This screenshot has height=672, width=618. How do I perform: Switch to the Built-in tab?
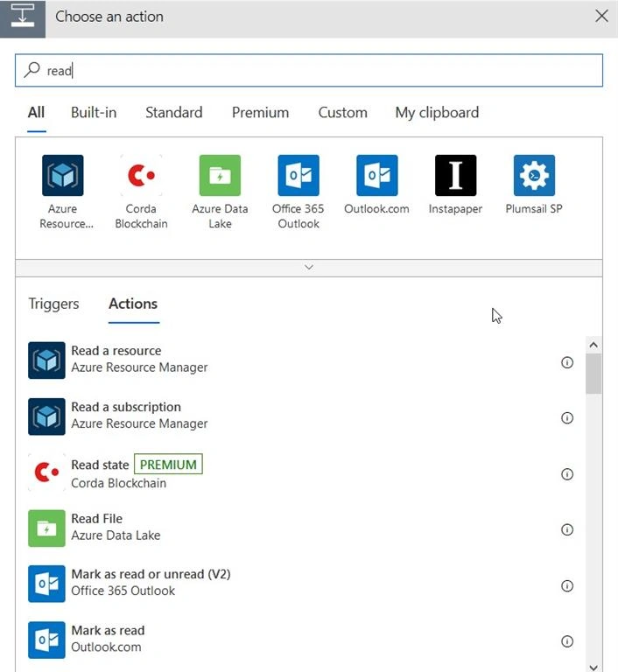(x=94, y=113)
